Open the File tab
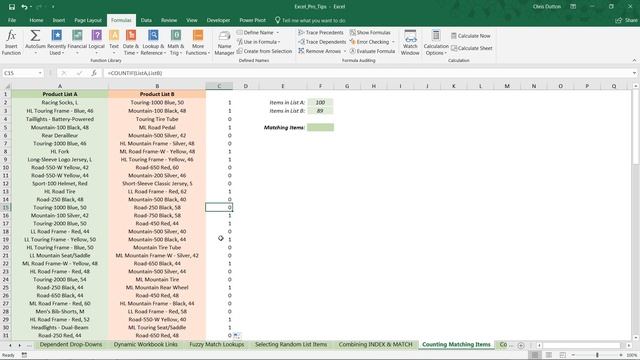This screenshot has height=360, width=640. point(12,20)
